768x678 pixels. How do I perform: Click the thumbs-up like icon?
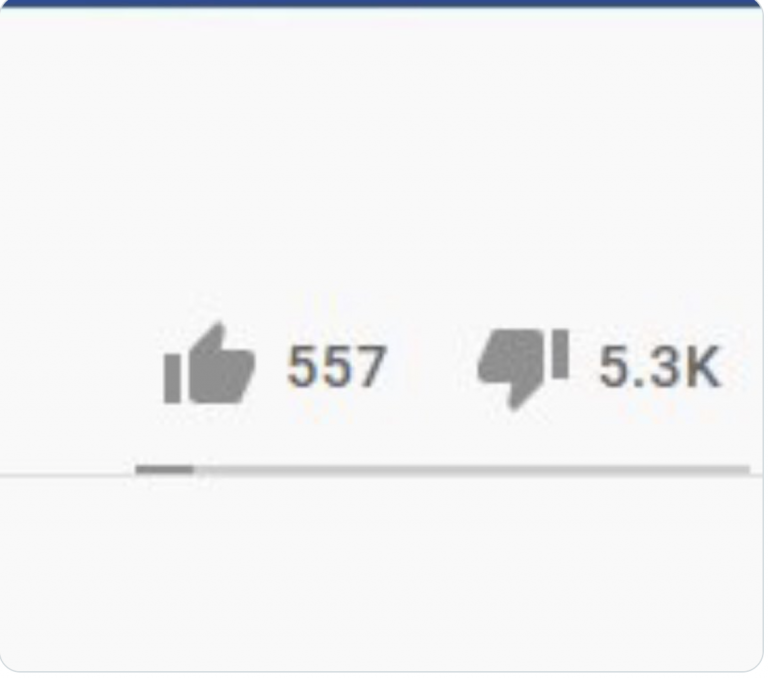(210, 363)
